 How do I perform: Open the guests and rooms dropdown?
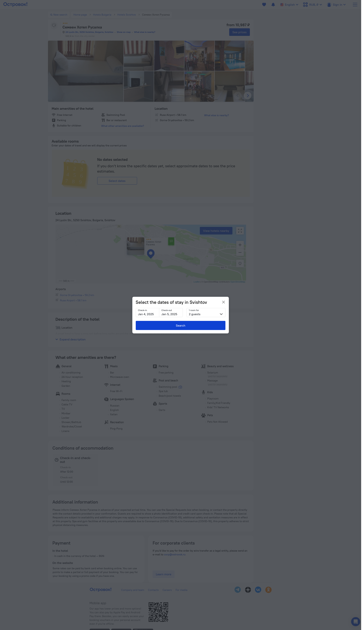point(206,313)
